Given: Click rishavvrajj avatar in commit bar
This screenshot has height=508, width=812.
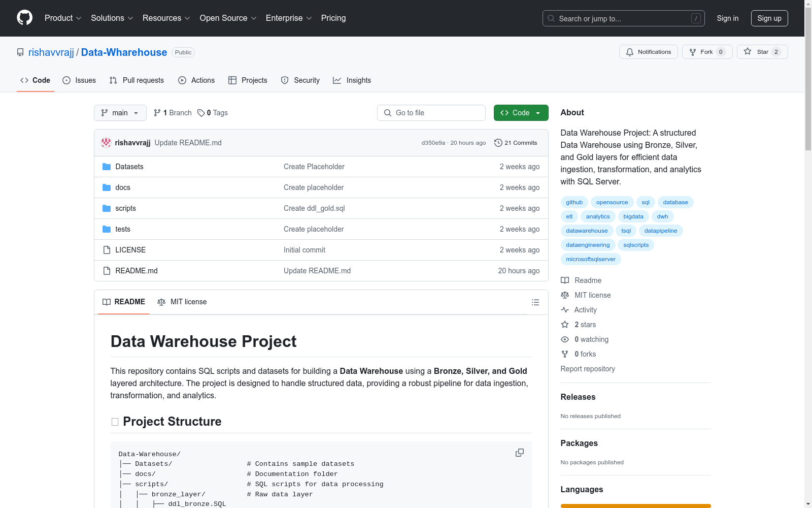Looking at the screenshot, I should pos(106,143).
